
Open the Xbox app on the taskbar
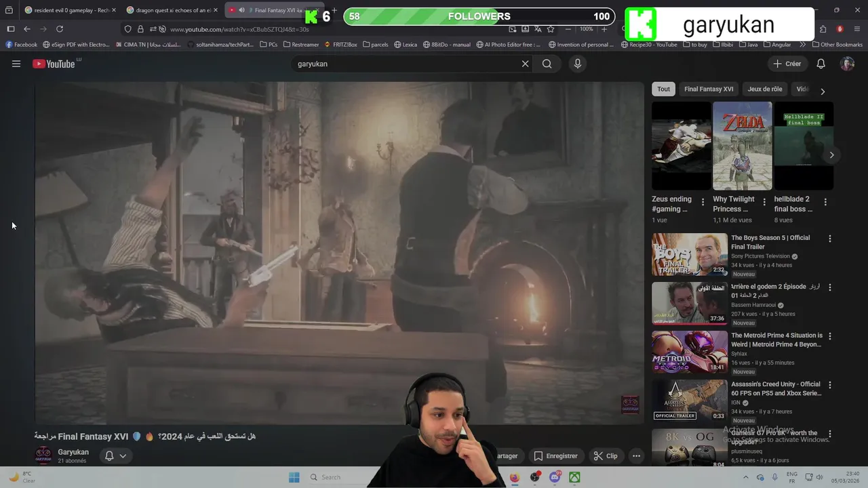tap(574, 477)
